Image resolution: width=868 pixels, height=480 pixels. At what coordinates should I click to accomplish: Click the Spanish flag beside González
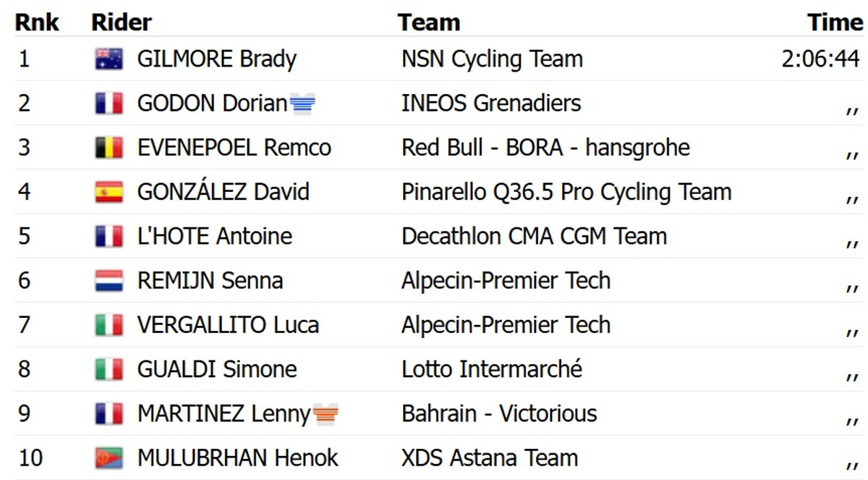click(109, 192)
